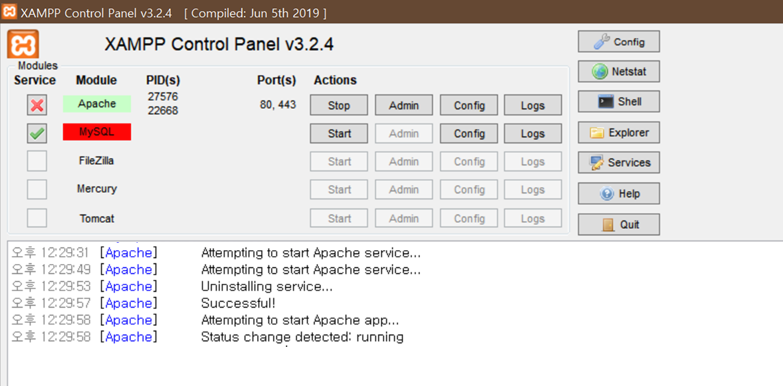Open Apache Config menu
783x386 pixels.
click(469, 105)
